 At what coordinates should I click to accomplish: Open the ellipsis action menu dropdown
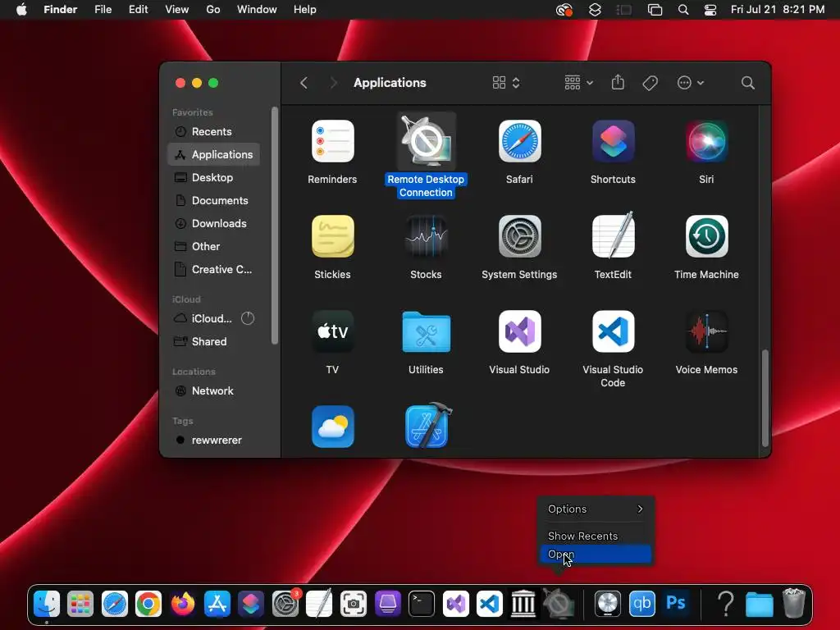click(690, 83)
